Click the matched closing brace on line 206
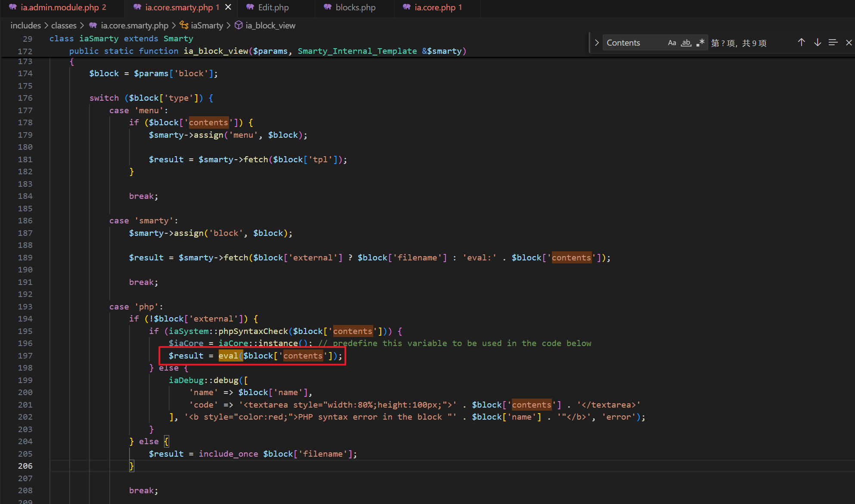 [x=132, y=466]
